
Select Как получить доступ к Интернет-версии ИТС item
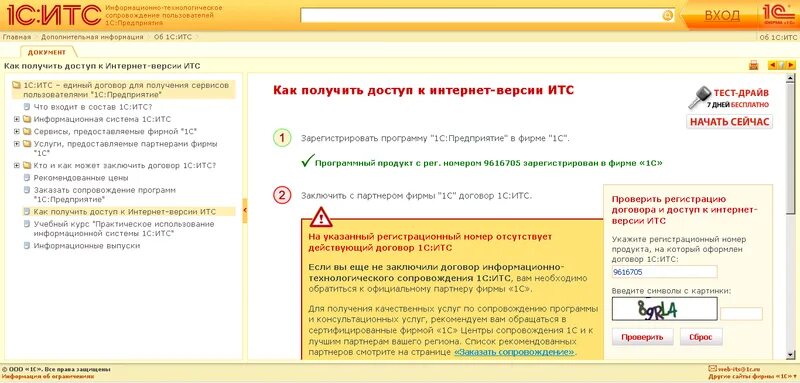pos(124,212)
